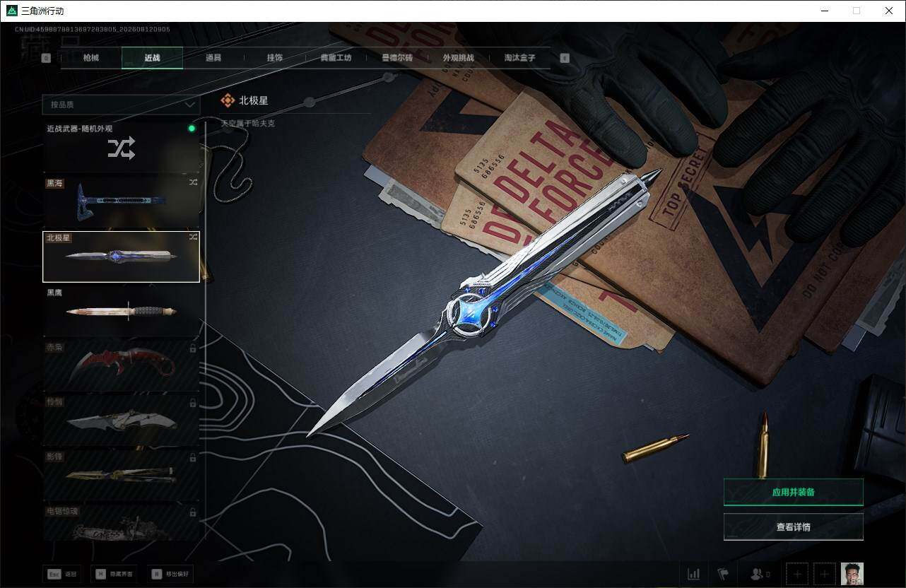Click the 北极星 title text
The width and height of the screenshot is (906, 588).
tap(254, 100)
